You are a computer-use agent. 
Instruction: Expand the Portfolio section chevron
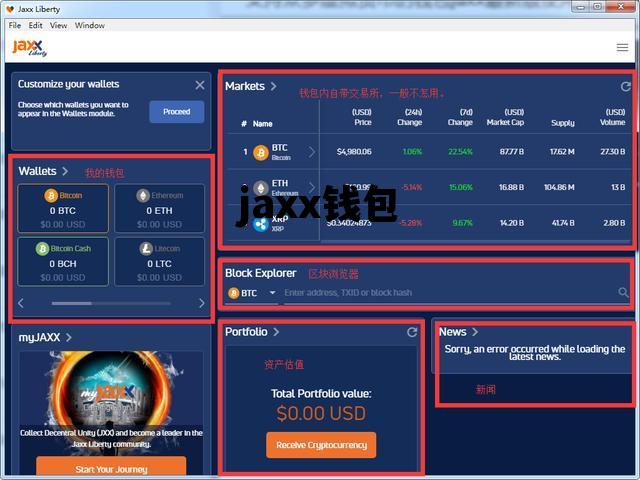276,332
